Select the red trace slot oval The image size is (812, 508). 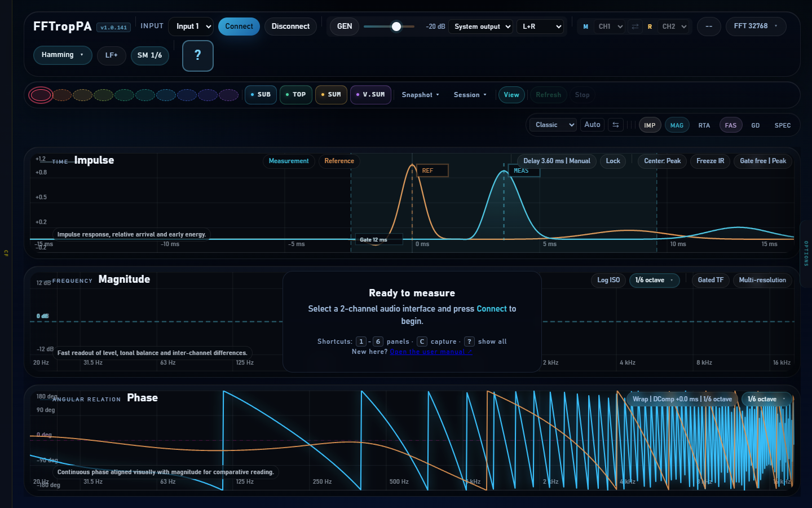tap(41, 95)
